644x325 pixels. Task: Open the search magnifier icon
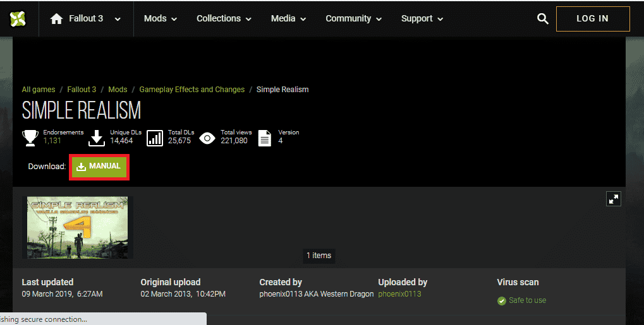point(542,19)
